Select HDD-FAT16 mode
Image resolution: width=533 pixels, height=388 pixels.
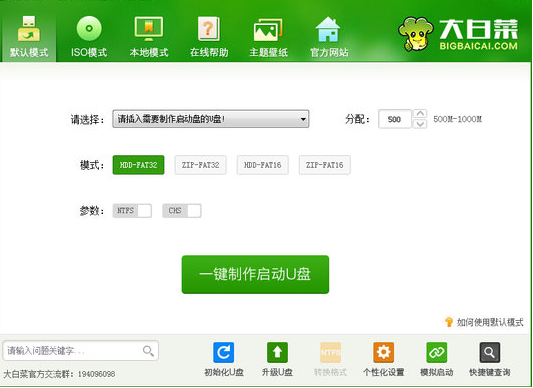pyautogui.click(x=262, y=165)
